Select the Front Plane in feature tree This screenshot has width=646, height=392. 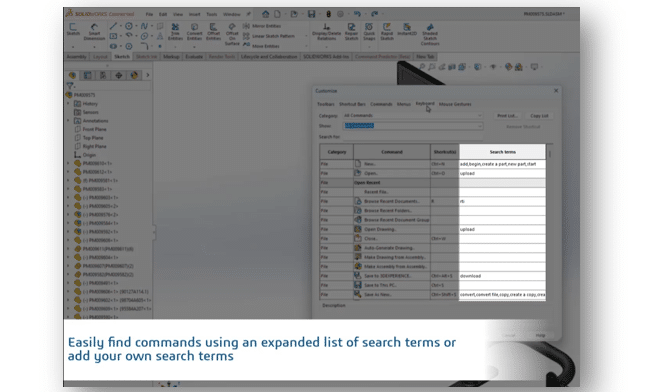[x=94, y=129]
